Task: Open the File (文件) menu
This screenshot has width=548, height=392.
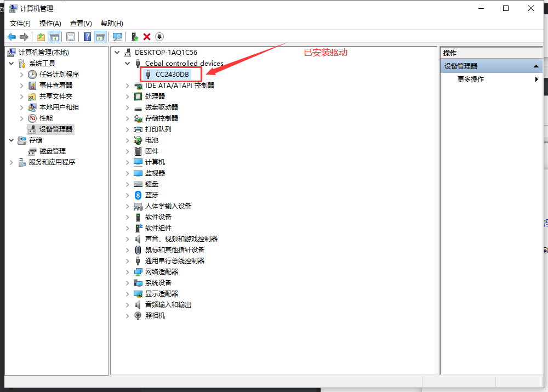Action: coord(20,24)
